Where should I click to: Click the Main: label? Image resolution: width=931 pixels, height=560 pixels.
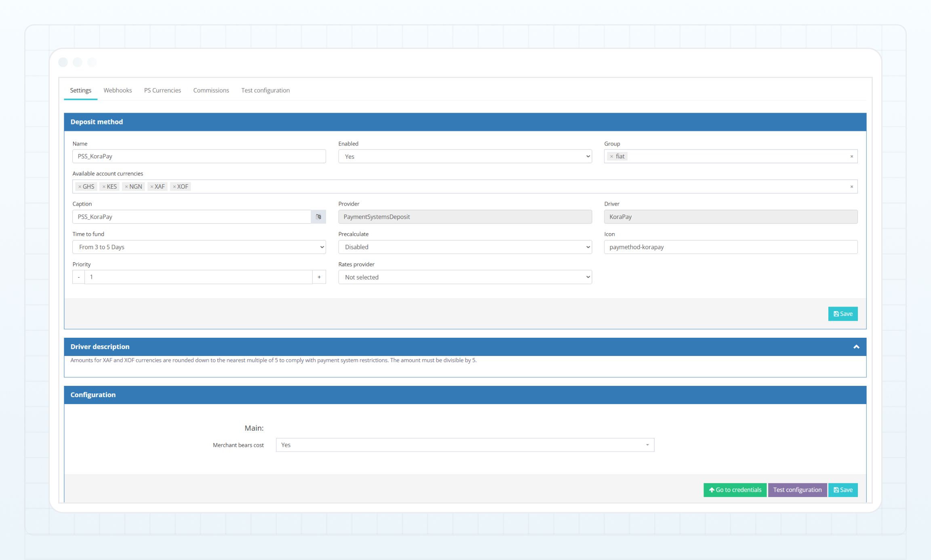[254, 428]
